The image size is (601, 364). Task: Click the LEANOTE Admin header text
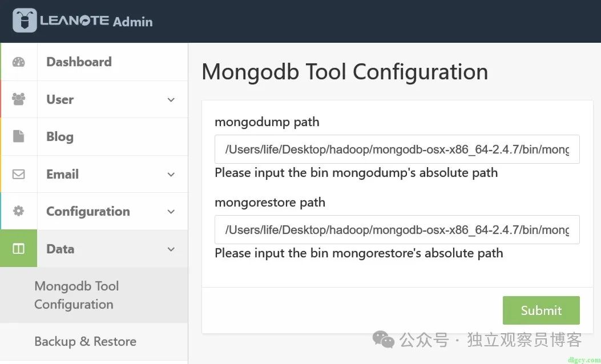click(x=96, y=21)
